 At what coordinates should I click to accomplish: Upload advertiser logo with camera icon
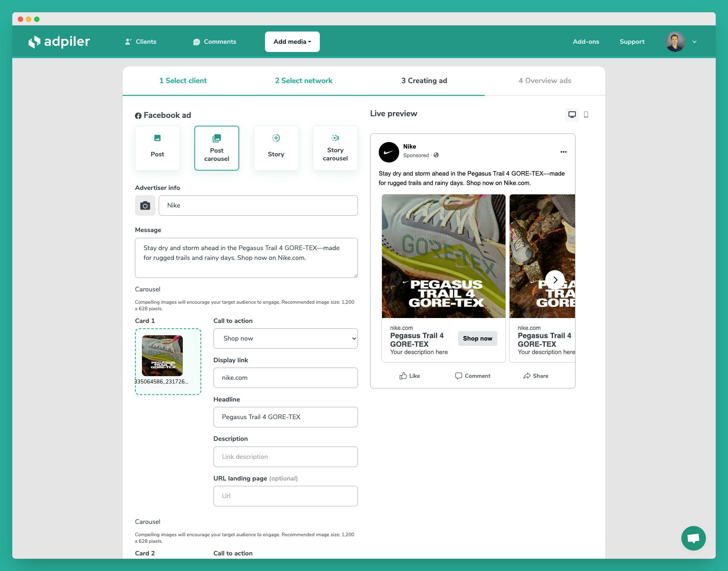click(145, 205)
